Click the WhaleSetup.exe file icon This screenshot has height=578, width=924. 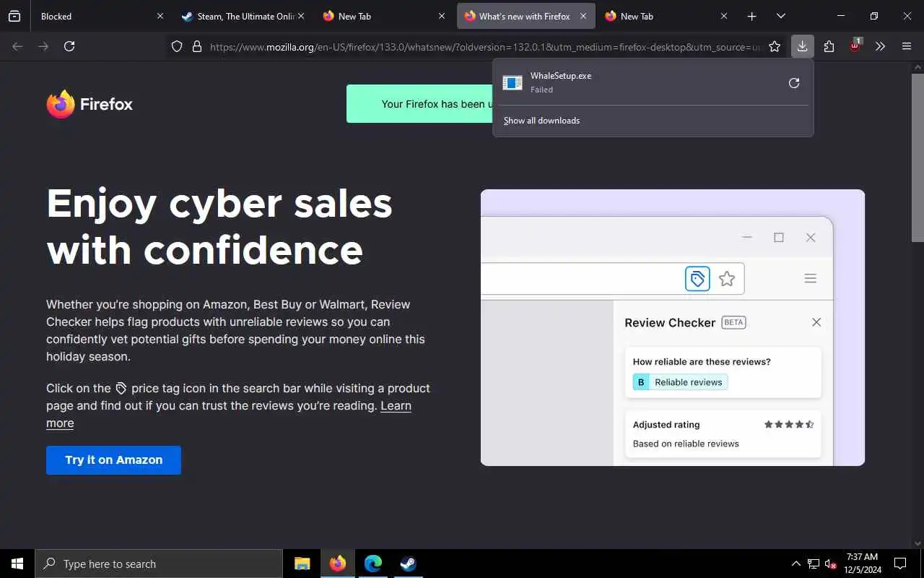click(x=513, y=83)
